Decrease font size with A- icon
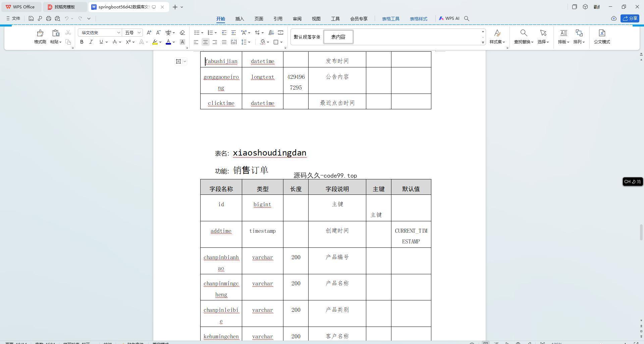The image size is (644, 344). pyautogui.click(x=158, y=33)
